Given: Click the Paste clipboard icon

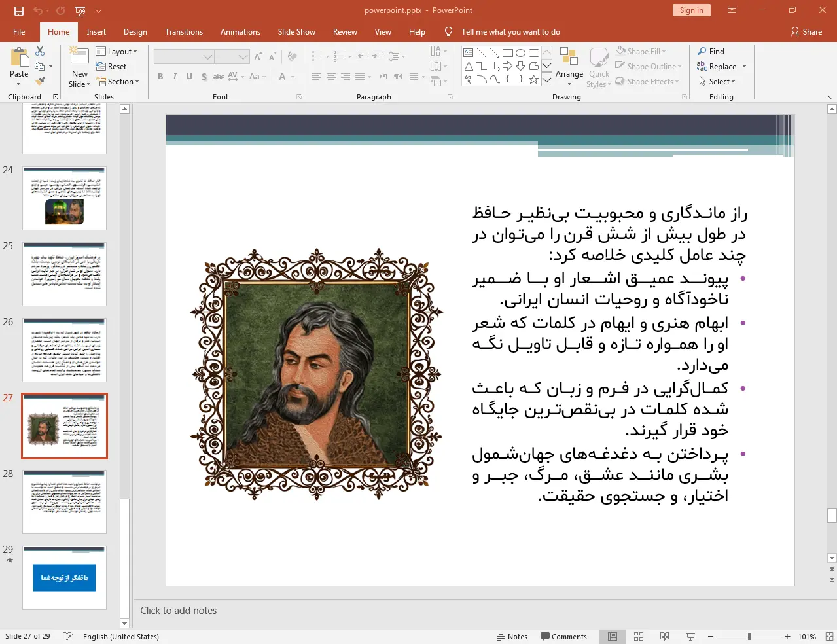Looking at the screenshot, I should (19, 58).
